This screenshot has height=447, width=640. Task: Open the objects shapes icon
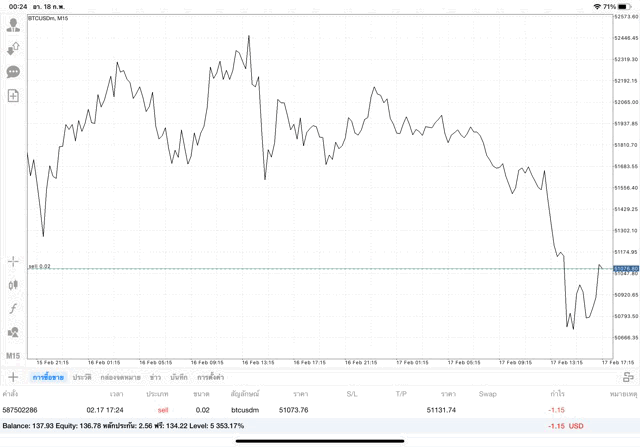(x=13, y=332)
